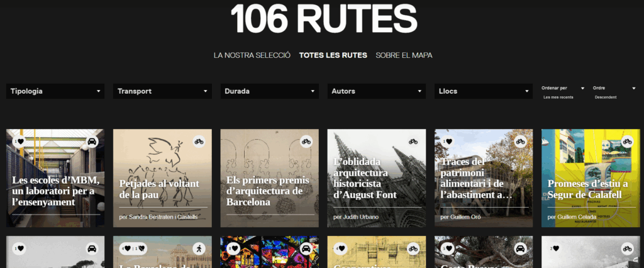Image resolution: width=644 pixels, height=268 pixels.
Task: Expand the Transport filter dropdown
Action: (162, 91)
